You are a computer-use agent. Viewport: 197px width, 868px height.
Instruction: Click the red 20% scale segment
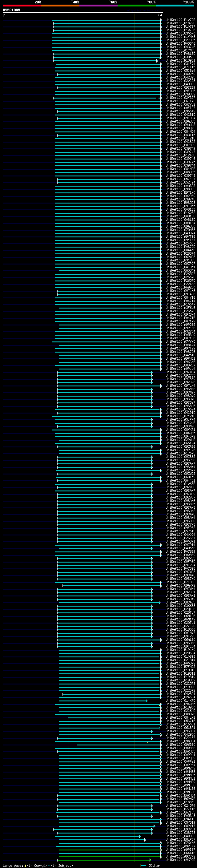[x=22, y=6]
